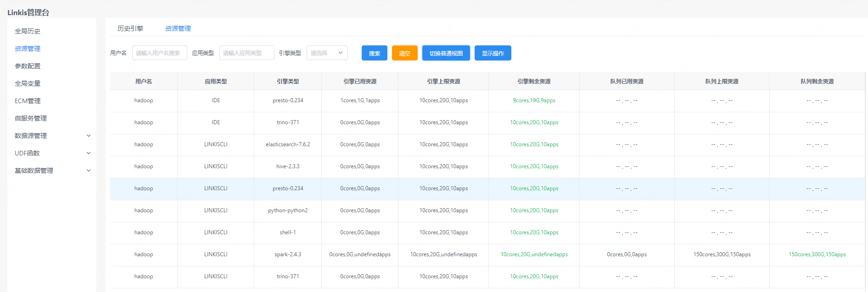Open 全局历史 in the sidebar
This screenshot has height=292, width=868.
[x=28, y=31]
